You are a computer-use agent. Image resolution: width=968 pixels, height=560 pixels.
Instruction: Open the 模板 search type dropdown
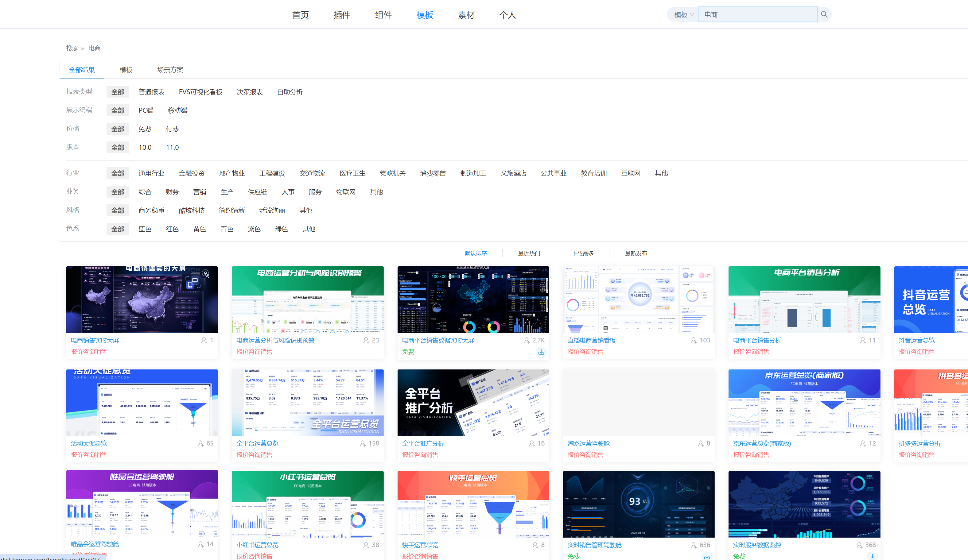click(683, 15)
